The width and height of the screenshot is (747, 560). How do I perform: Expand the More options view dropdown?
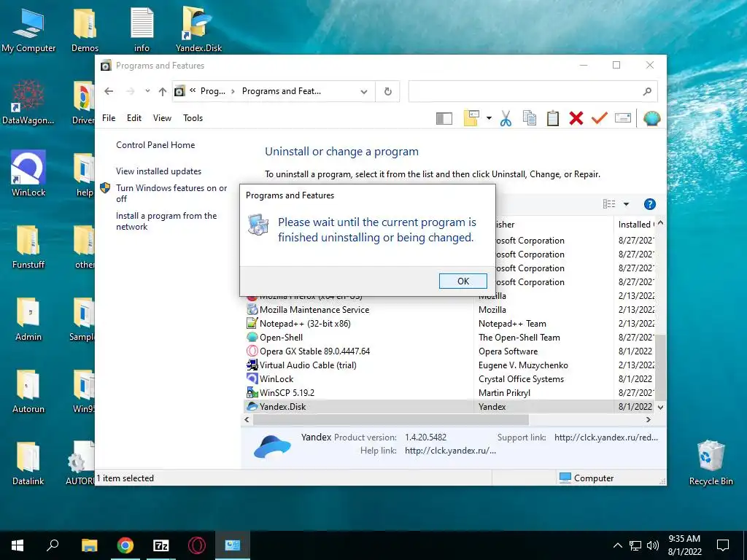(627, 204)
